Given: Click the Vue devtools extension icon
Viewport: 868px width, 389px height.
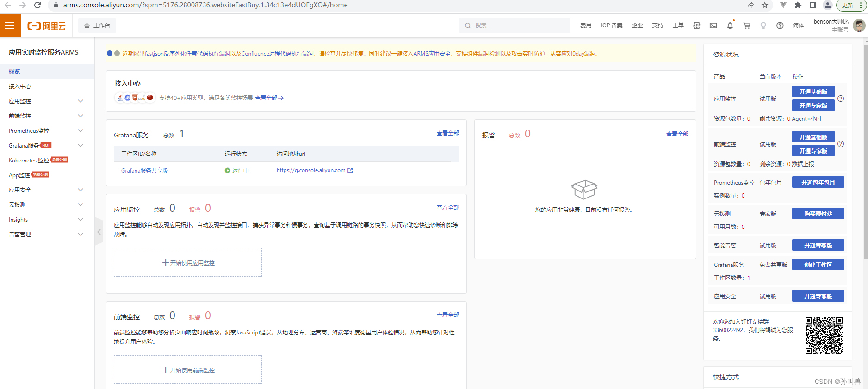Looking at the screenshot, I should pos(783,5).
